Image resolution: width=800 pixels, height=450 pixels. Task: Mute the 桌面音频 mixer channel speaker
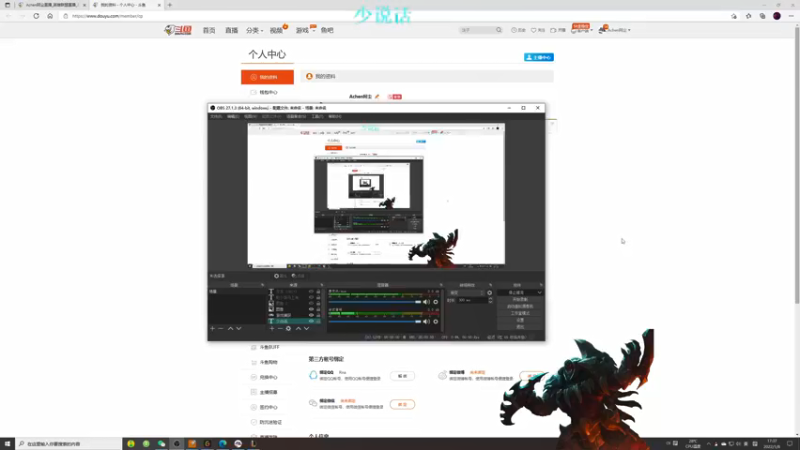point(427,321)
